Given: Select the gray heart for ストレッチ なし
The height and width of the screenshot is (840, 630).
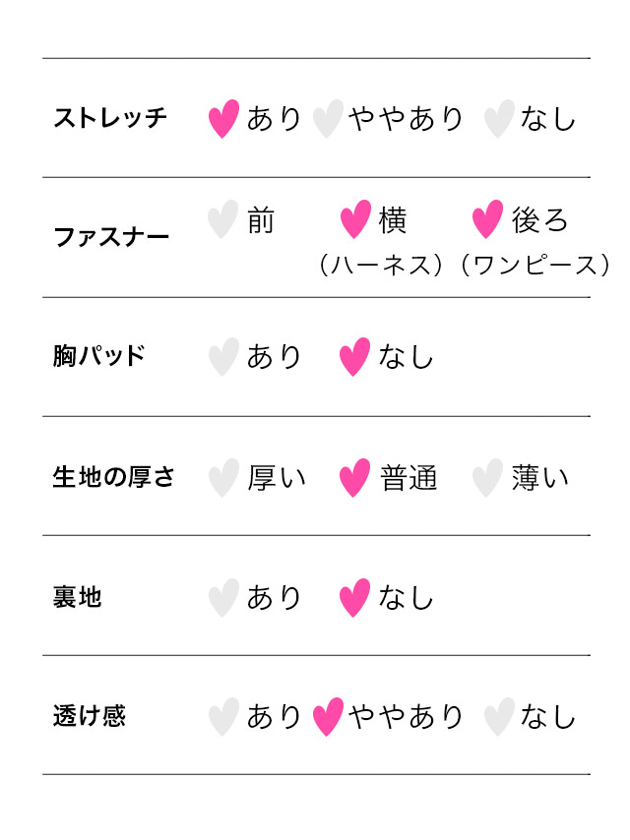Looking at the screenshot, I should coord(499,118).
